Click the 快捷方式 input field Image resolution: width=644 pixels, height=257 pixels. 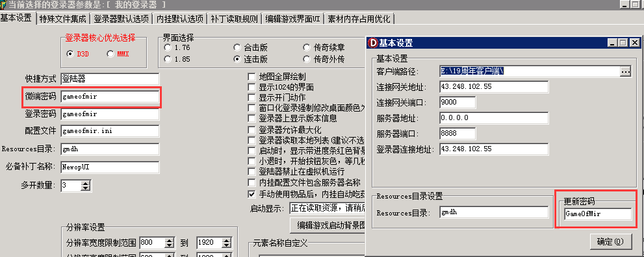[110, 79]
